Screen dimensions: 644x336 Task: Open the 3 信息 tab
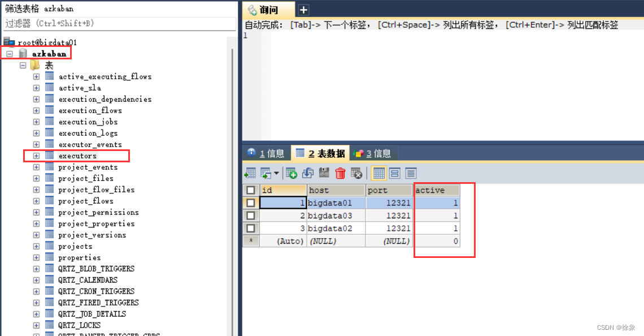click(372, 153)
